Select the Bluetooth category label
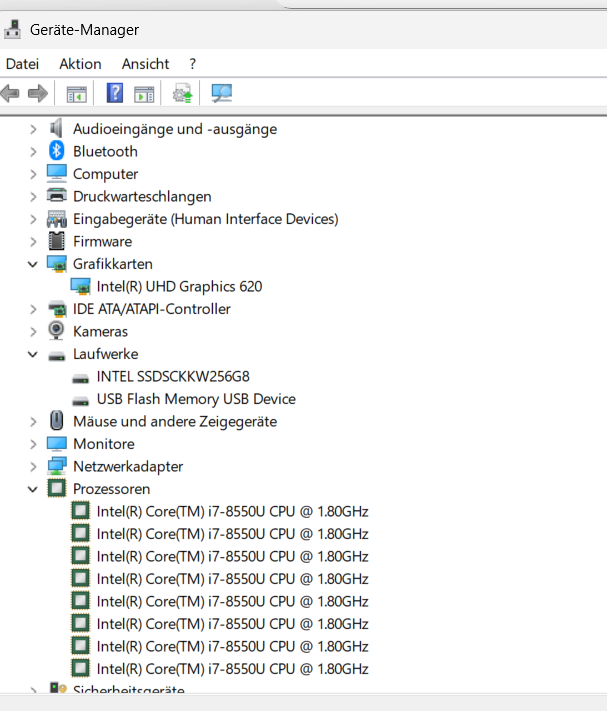Viewport: 607px width, 711px height. point(105,151)
